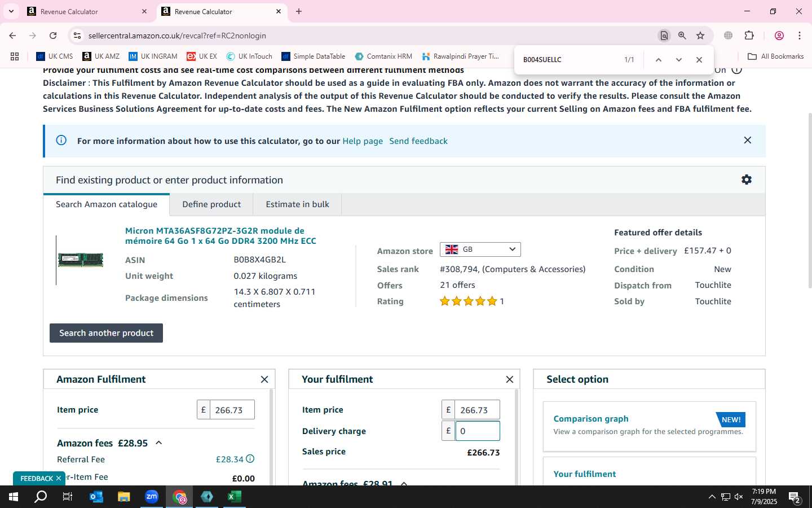Open the UK CMS bookmark

pos(55,56)
